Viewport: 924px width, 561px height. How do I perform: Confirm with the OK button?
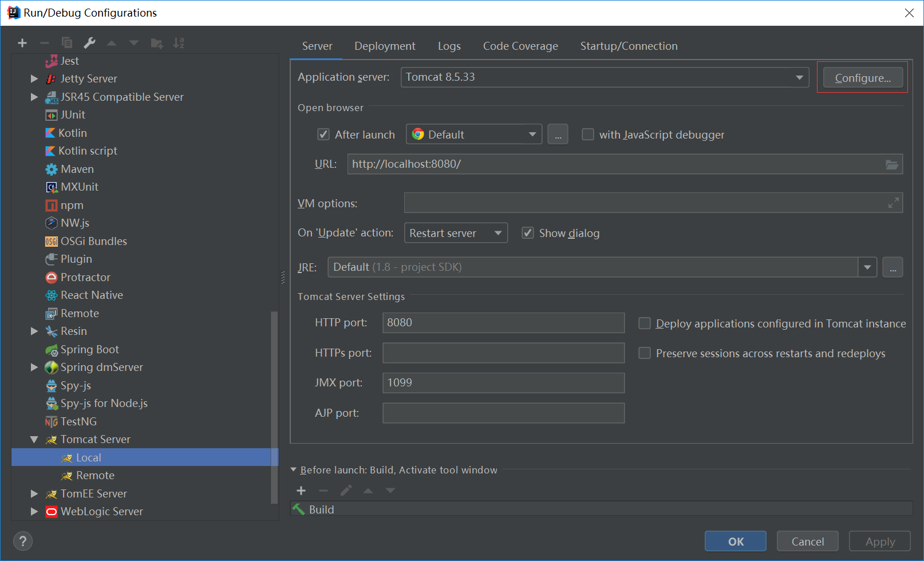[736, 541]
